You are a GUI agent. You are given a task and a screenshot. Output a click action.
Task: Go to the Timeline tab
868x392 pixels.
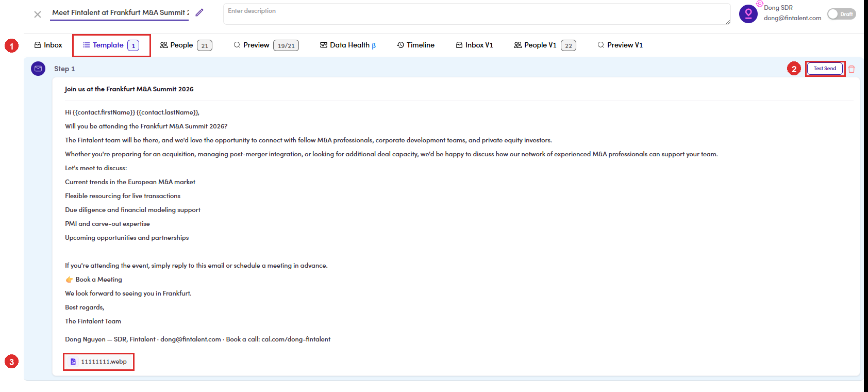(x=415, y=45)
